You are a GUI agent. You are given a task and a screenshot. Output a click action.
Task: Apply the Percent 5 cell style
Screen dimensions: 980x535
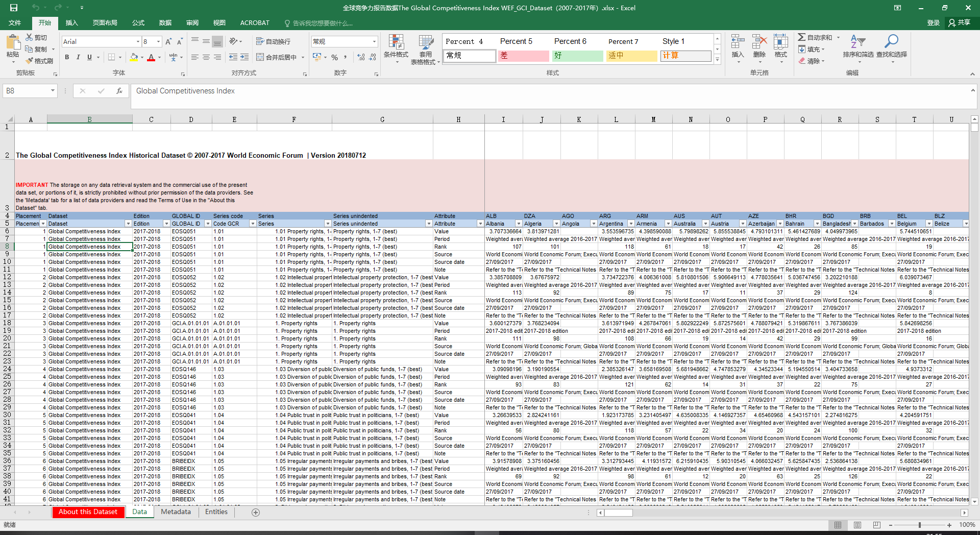point(516,41)
